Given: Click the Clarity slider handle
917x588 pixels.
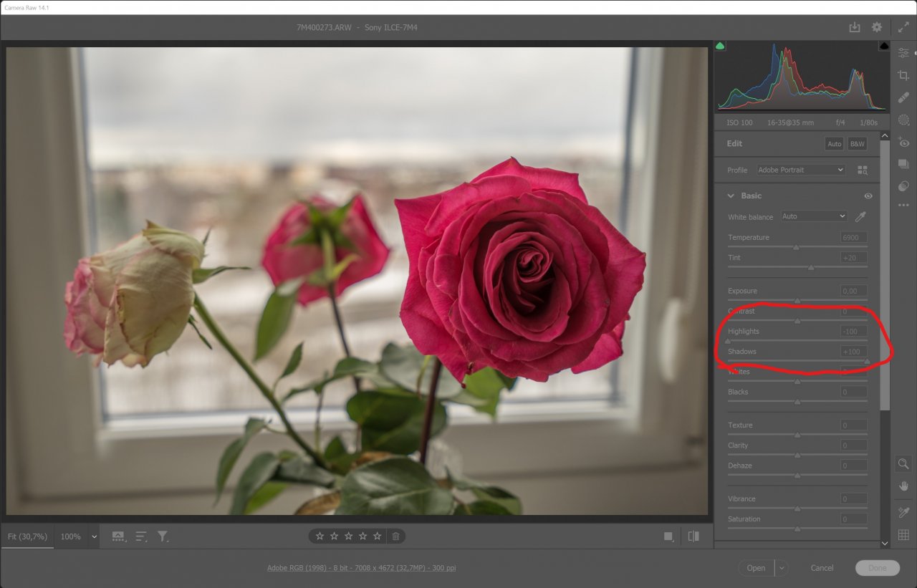Looking at the screenshot, I should (x=797, y=455).
